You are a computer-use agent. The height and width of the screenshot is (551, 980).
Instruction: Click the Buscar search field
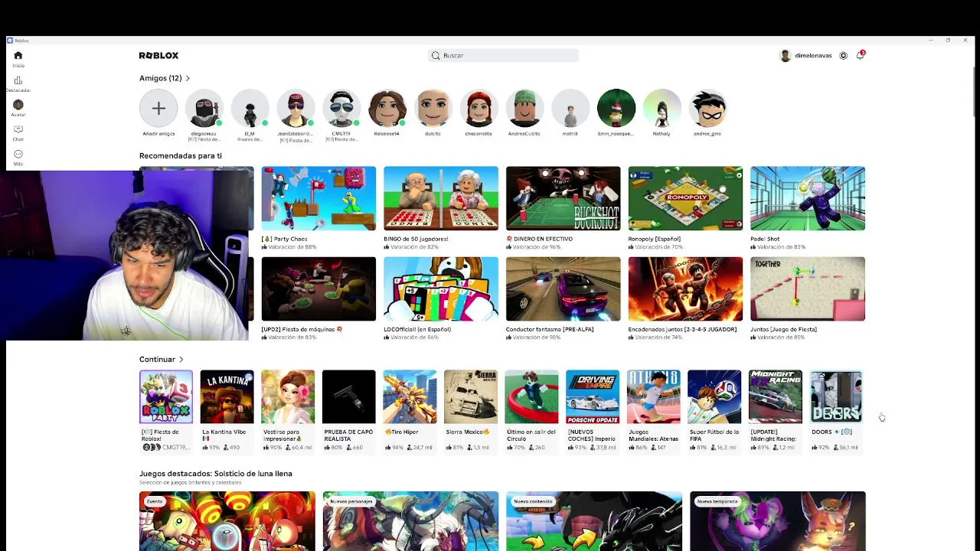click(x=504, y=55)
